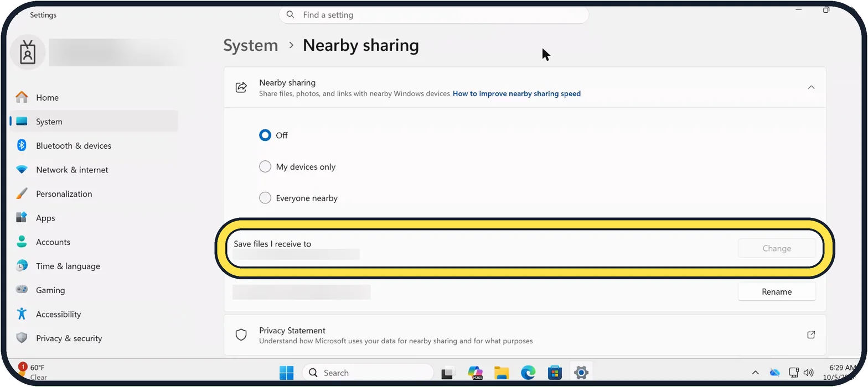The height and width of the screenshot is (387, 868).
Task: Open Accounts settings
Action: click(x=94, y=242)
